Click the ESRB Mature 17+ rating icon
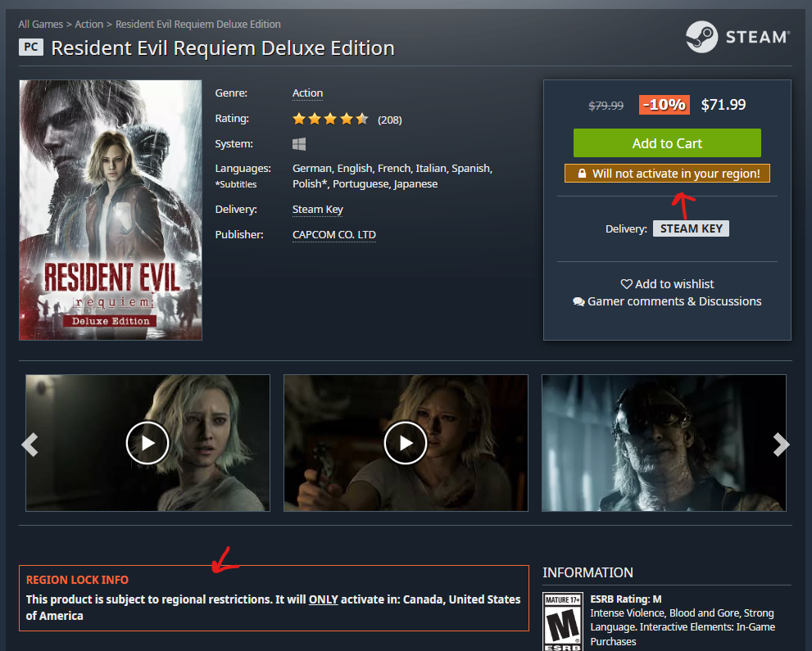The width and height of the screenshot is (812, 651). click(x=563, y=622)
